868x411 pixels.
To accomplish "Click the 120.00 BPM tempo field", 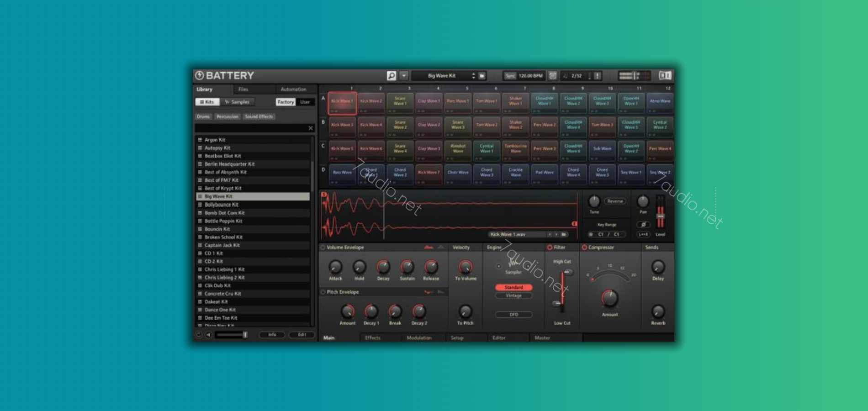I will 530,76.
